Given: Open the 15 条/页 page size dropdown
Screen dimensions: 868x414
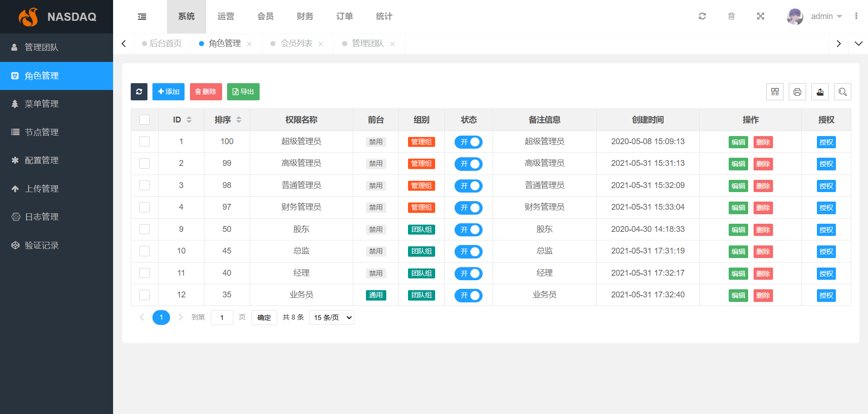Looking at the screenshot, I should coord(332,317).
